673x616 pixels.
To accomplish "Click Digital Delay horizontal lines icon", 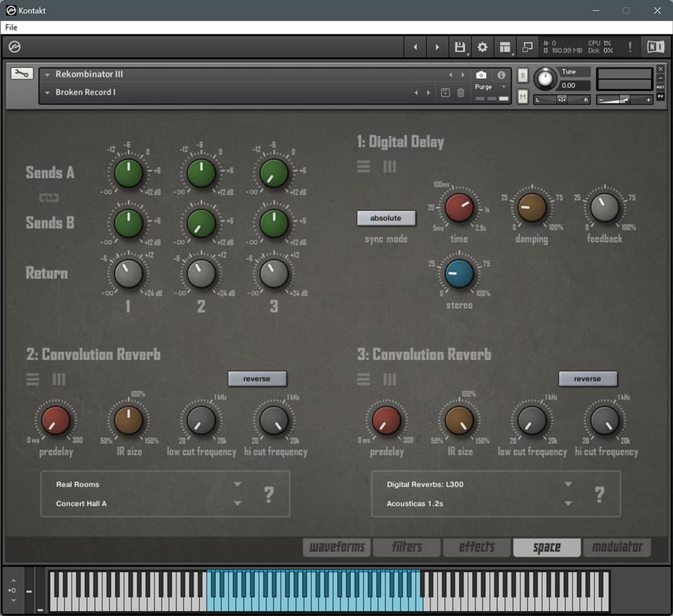I will [x=363, y=166].
